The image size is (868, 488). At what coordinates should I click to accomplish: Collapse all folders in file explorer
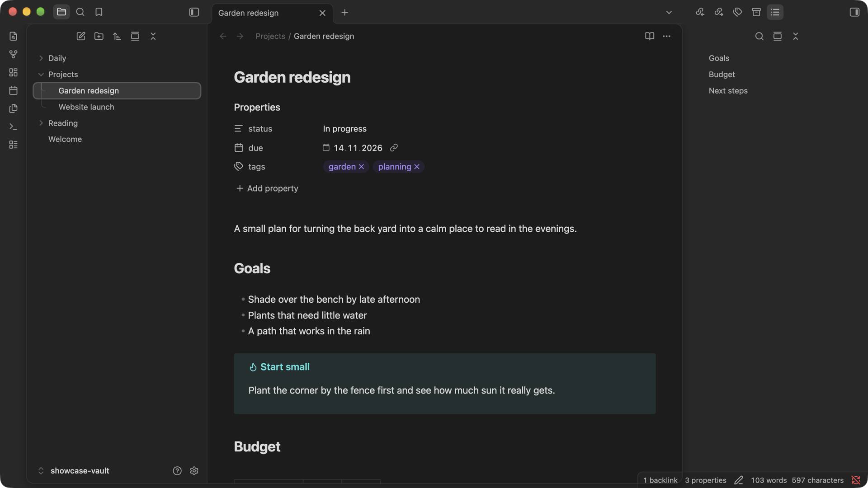click(x=153, y=36)
